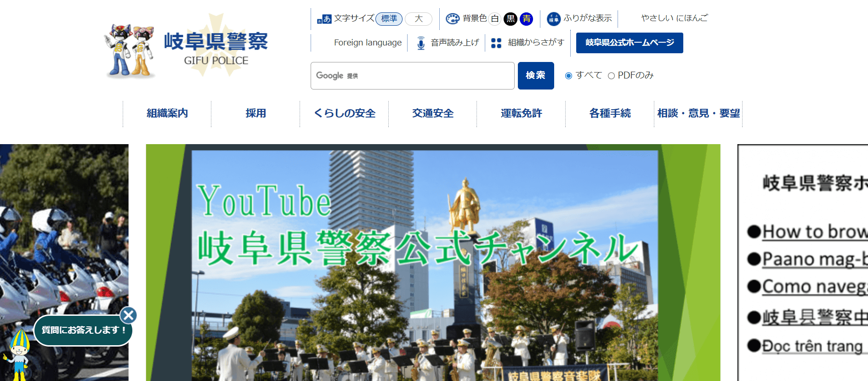Open the 岐阜県公式ホームページ button

629,43
